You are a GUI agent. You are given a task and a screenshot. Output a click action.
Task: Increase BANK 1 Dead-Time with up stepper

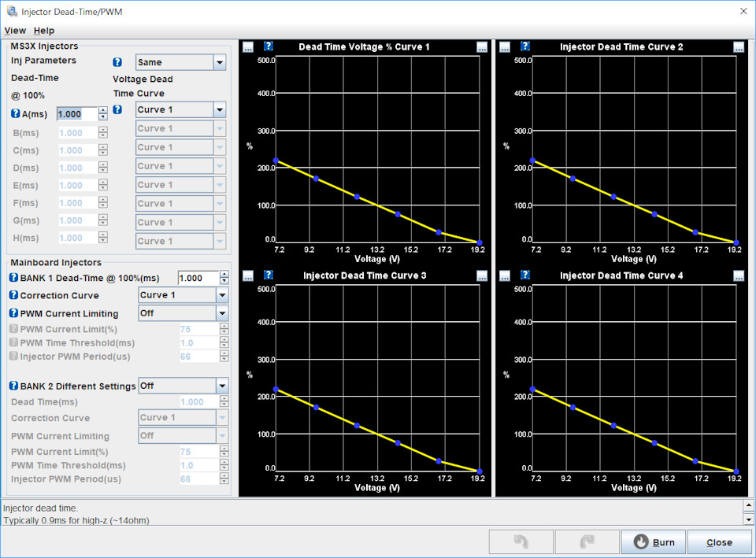[224, 275]
